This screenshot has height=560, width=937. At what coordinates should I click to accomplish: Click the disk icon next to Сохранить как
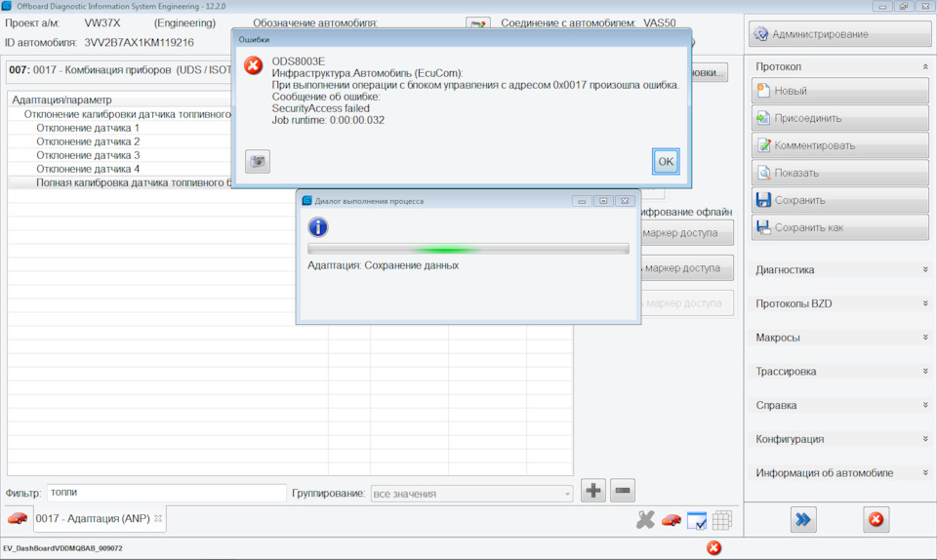(x=763, y=227)
